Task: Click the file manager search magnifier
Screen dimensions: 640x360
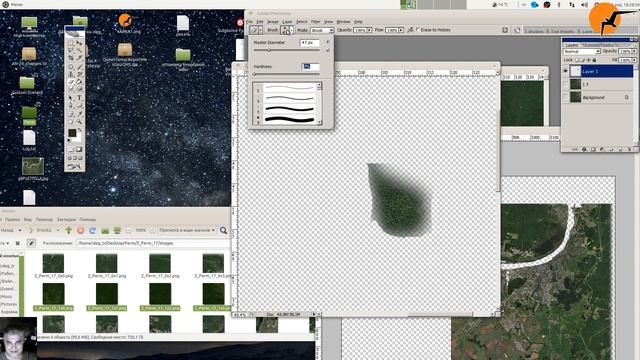Action: [223, 231]
